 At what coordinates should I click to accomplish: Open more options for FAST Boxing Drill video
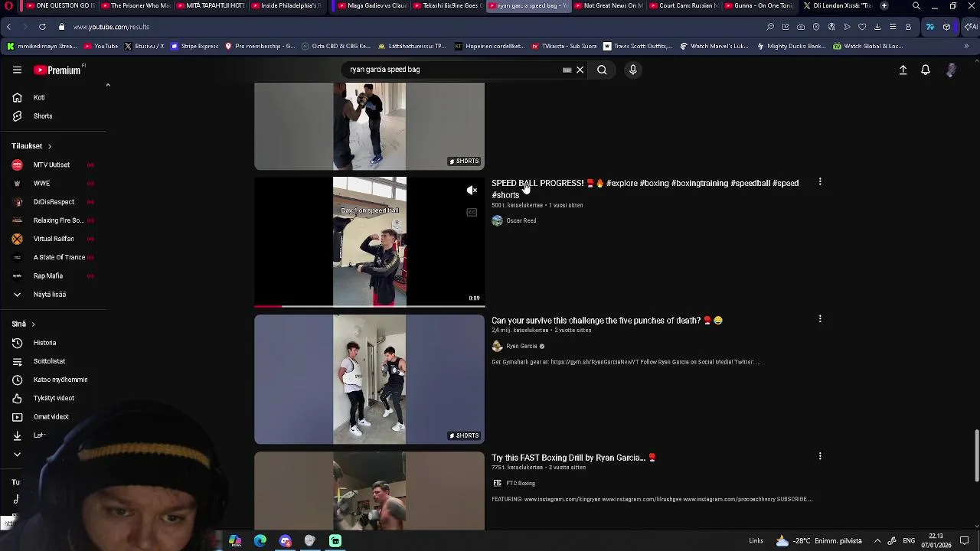pos(820,456)
